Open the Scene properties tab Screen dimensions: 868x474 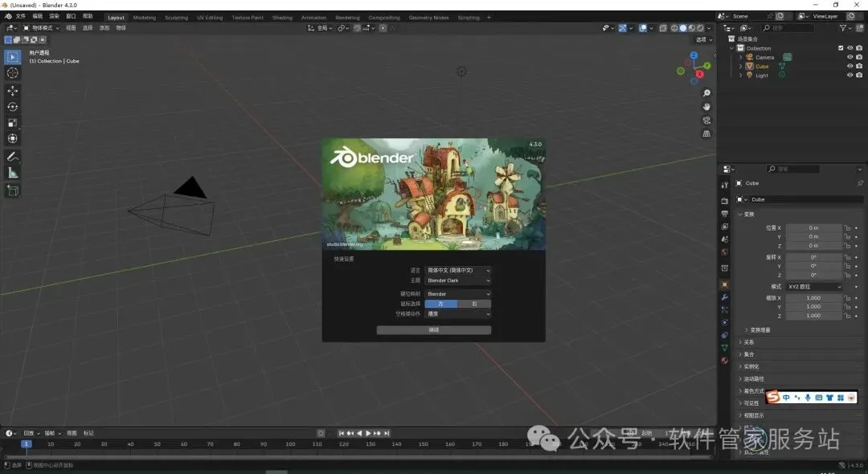pyautogui.click(x=725, y=239)
